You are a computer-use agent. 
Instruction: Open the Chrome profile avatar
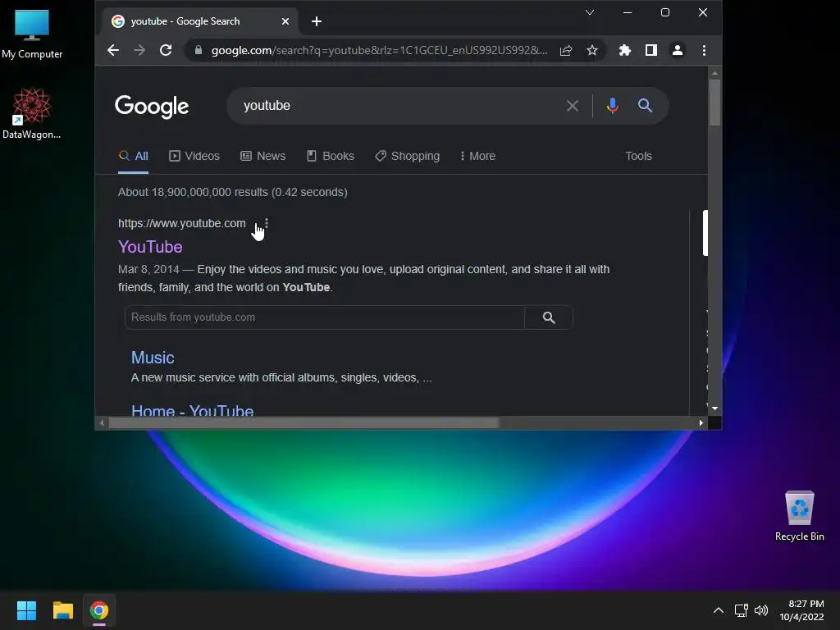point(677,50)
